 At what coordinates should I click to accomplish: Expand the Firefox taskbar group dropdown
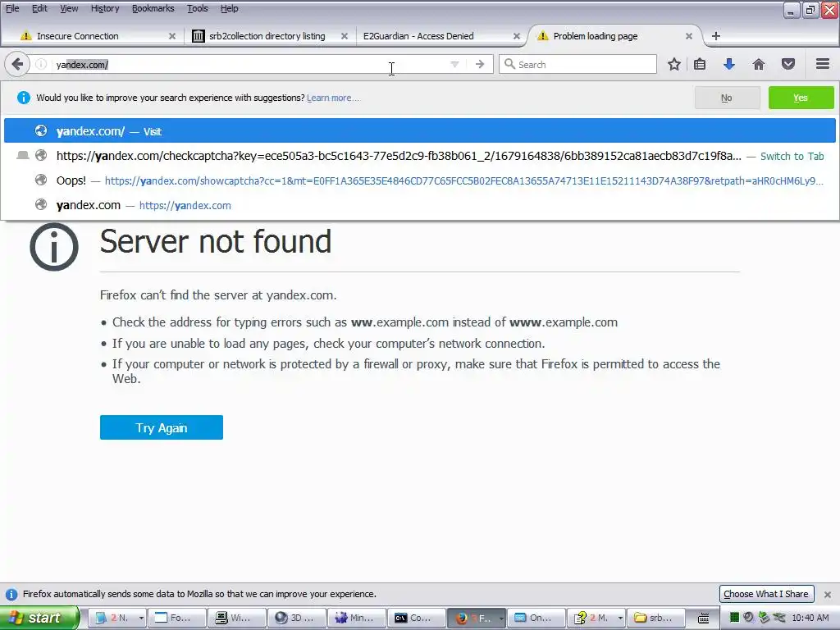coord(501,618)
